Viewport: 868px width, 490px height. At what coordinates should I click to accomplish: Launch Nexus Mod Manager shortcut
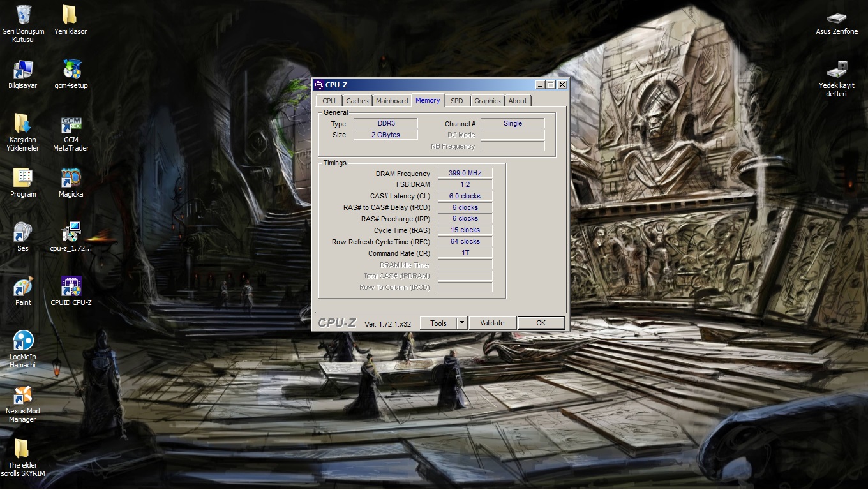[23, 395]
